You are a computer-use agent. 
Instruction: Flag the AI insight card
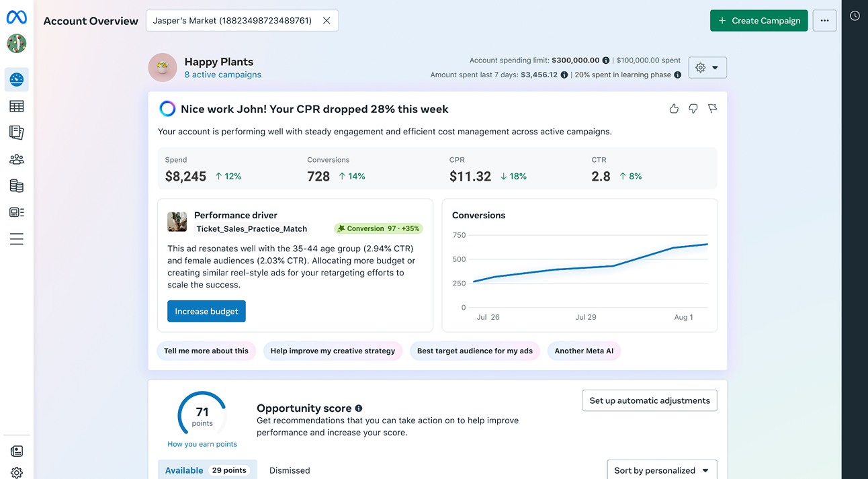coord(713,108)
